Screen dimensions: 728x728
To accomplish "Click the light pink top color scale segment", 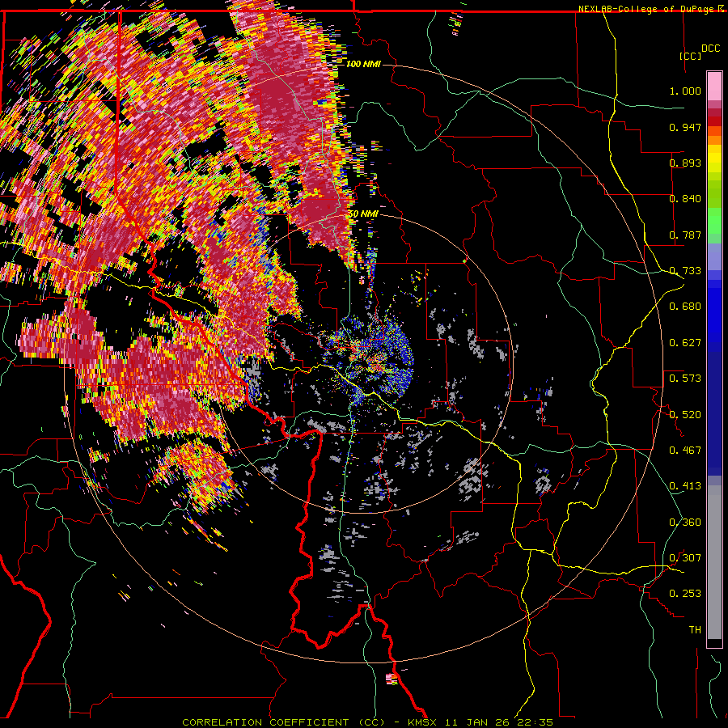I will pos(714,86).
